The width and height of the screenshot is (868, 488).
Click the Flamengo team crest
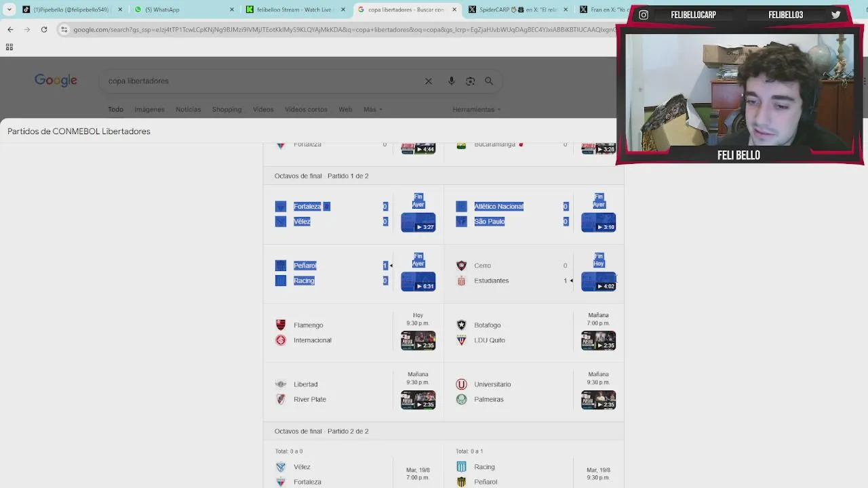coord(281,325)
